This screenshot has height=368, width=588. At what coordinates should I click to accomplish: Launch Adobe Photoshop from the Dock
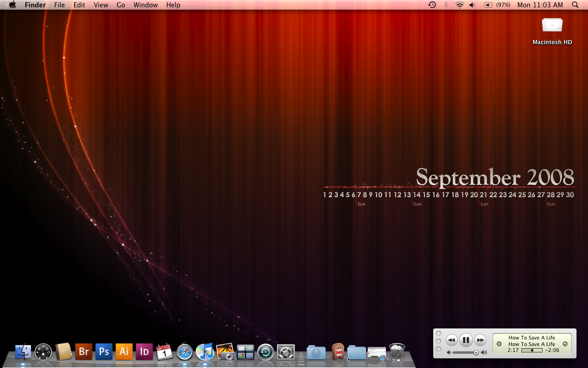coord(104,352)
